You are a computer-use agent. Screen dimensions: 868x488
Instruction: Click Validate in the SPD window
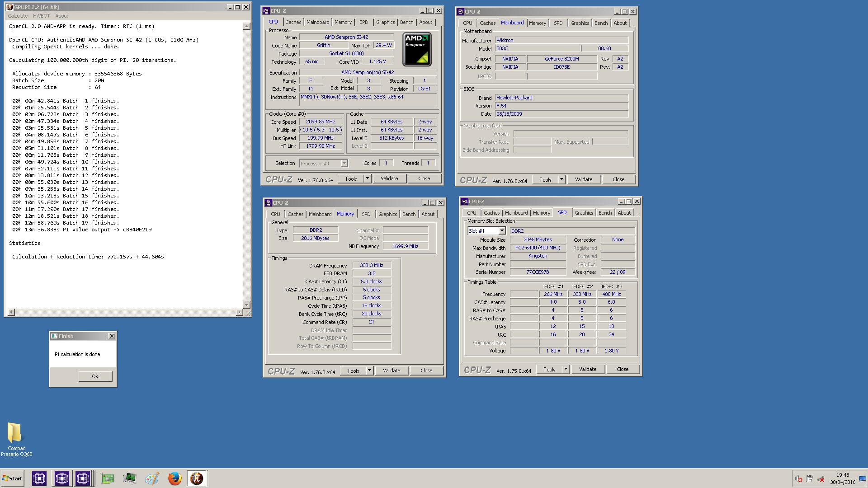tap(588, 369)
